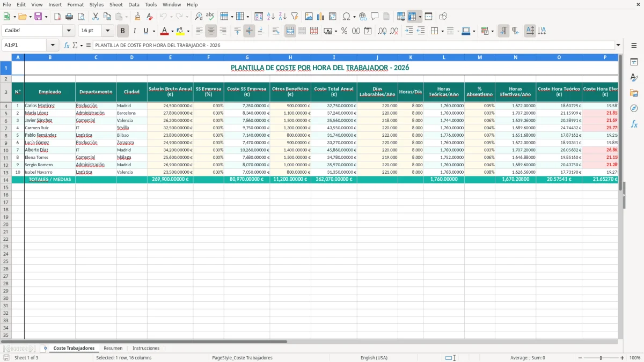Screen dimensions: 644x362
Task: Expand the Name Box dropdown arrow
Action: click(53, 46)
